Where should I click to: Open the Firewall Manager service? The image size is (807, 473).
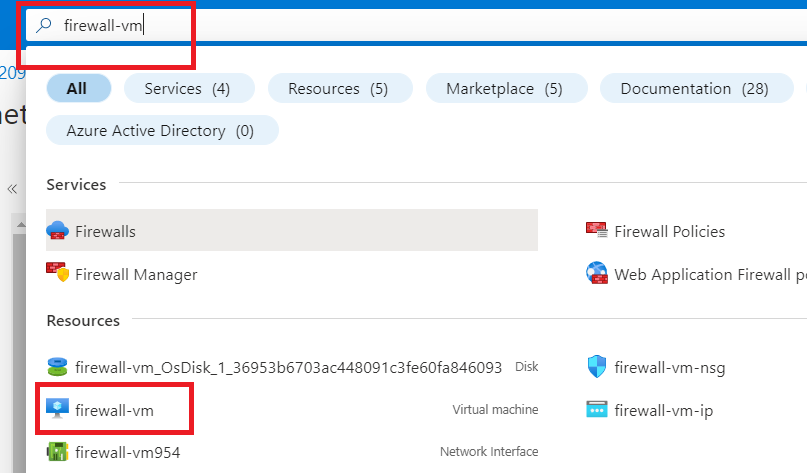[x=136, y=274]
